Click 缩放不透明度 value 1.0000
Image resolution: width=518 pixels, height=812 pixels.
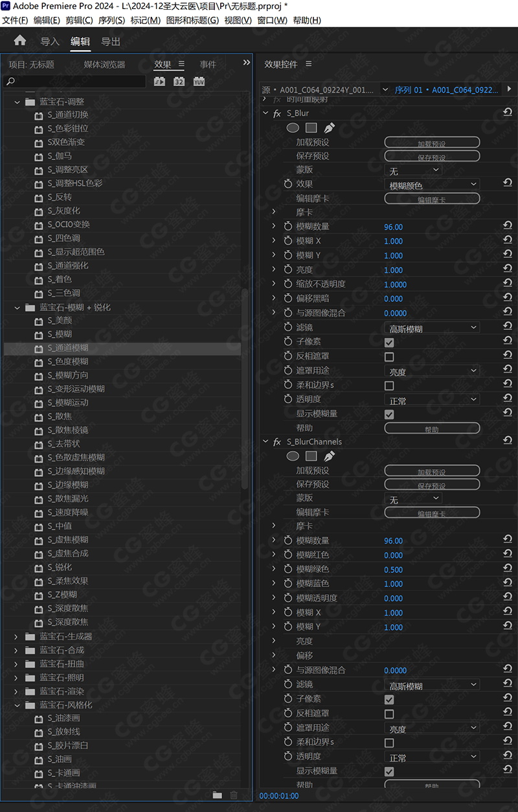pos(395,284)
